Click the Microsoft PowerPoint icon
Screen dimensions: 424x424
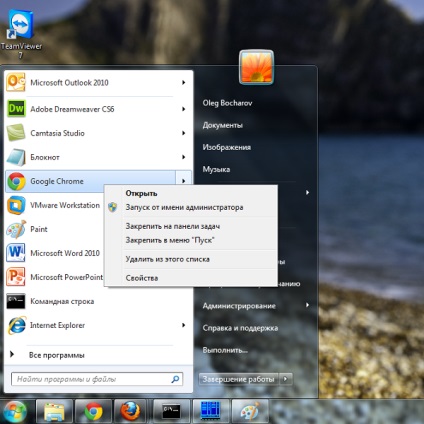click(16, 277)
